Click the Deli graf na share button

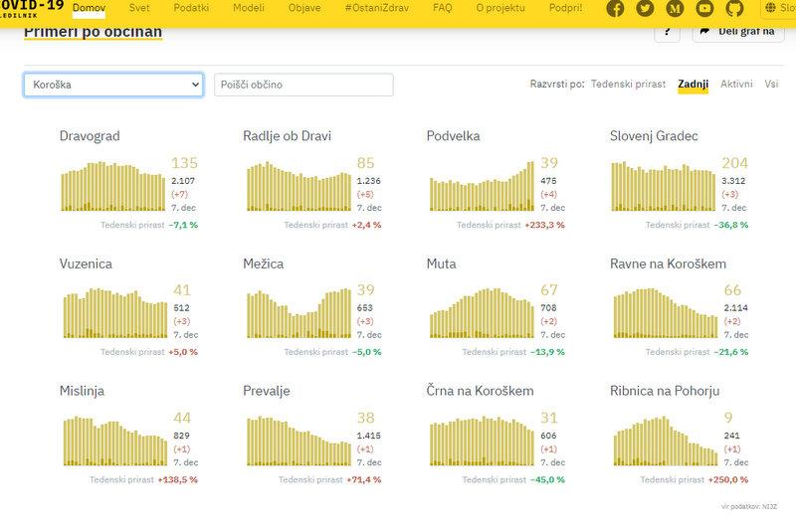pos(737,31)
